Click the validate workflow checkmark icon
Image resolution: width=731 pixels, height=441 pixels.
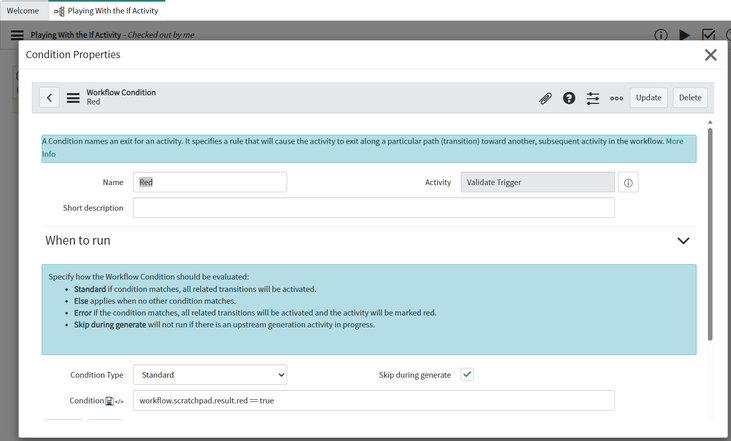pyautogui.click(x=708, y=35)
